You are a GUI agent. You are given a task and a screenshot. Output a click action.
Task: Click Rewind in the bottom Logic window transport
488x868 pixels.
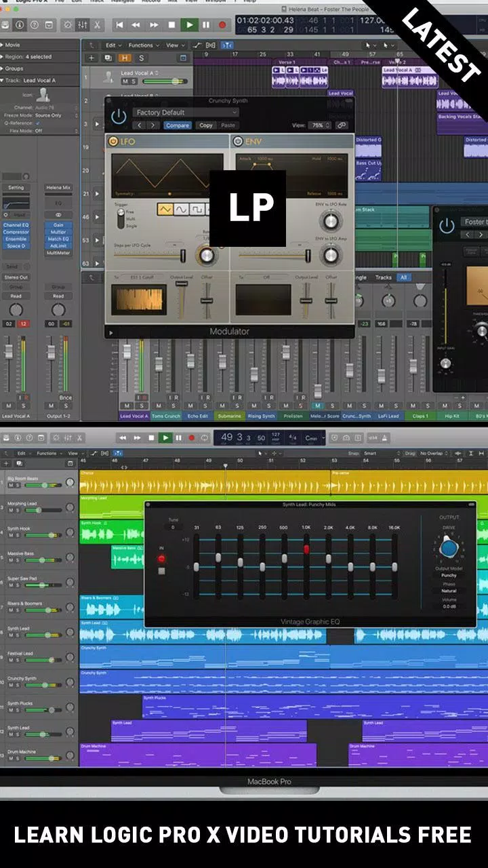click(x=124, y=438)
